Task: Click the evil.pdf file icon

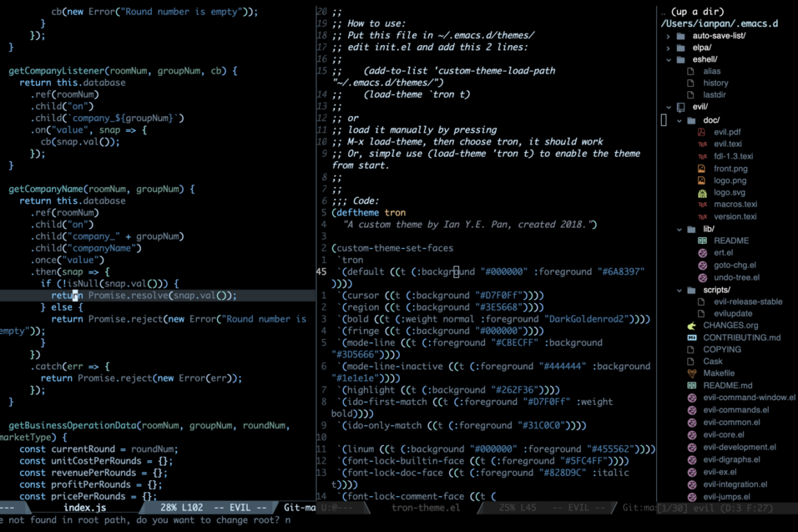Action: point(702,132)
